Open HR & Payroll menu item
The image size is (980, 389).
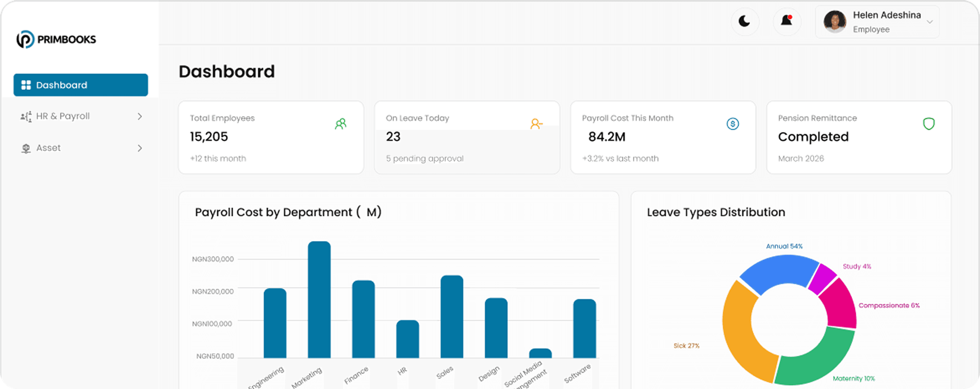click(81, 116)
